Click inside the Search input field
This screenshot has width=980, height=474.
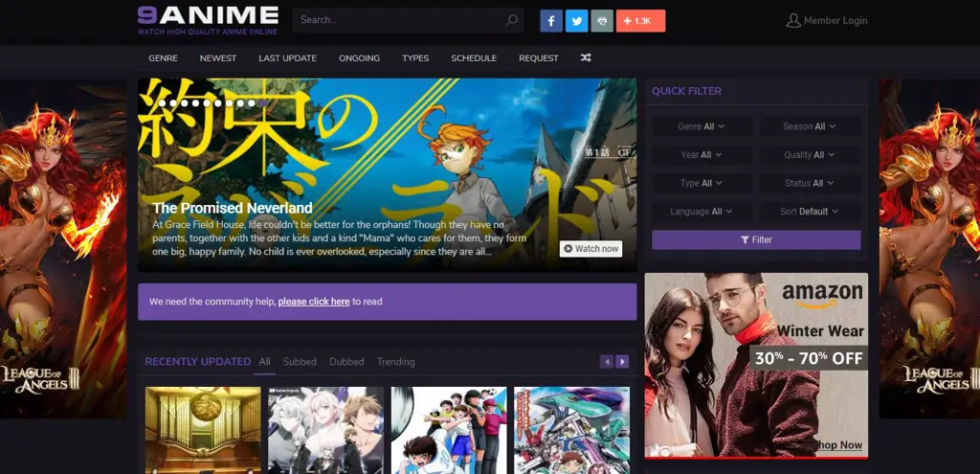point(397,20)
